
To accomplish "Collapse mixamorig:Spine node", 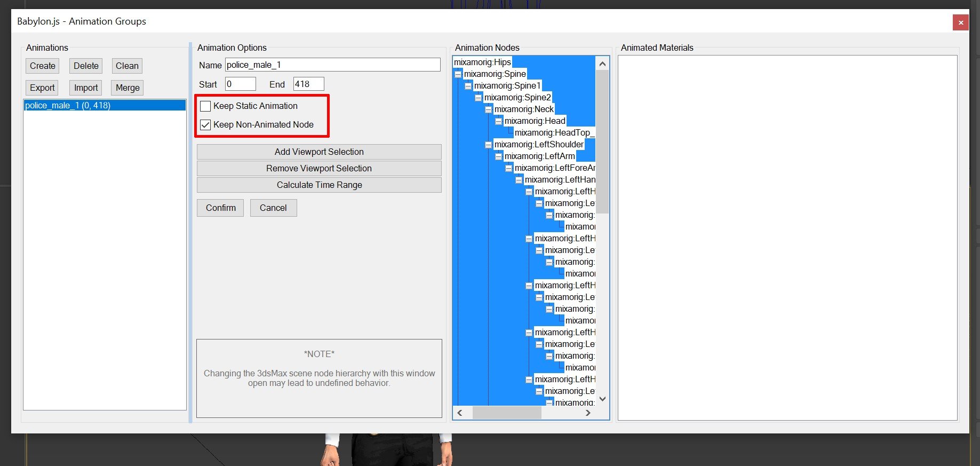I will point(458,74).
